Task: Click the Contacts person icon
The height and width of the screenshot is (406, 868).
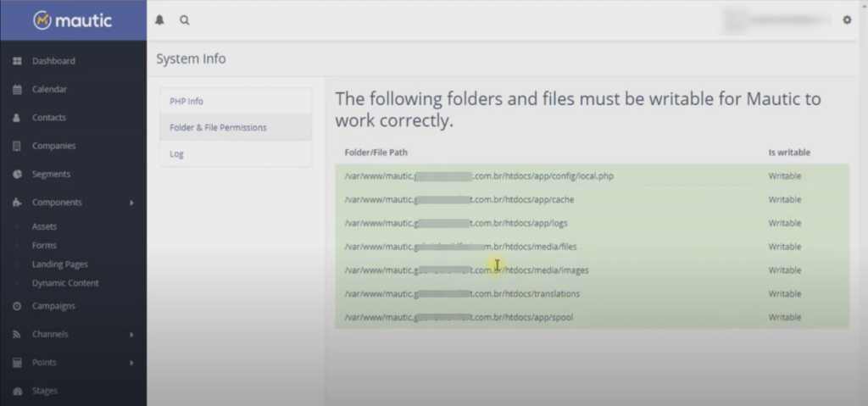Action: (17, 118)
